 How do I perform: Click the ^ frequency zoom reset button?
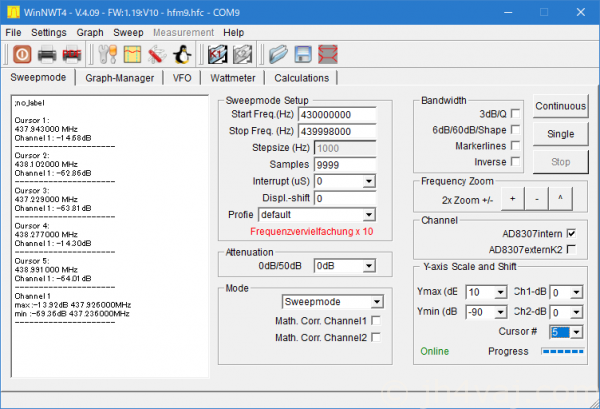[560, 199]
